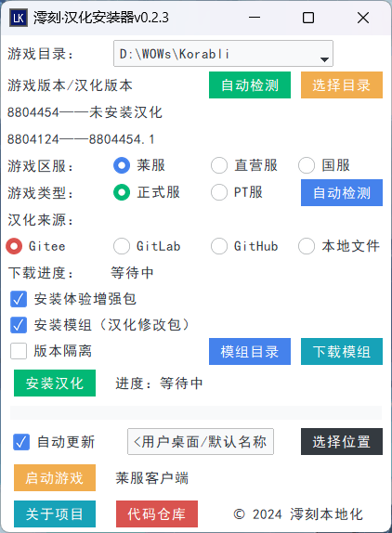The width and height of the screenshot is (392, 533).
Task: Click the 用户桌面/默认名称 path field
Action: (x=201, y=442)
